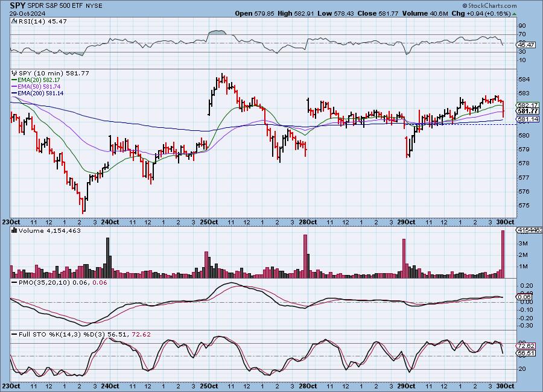The image size is (543, 392).
Task: Click the SPY ticker symbol in the header
Action: click(17, 5)
